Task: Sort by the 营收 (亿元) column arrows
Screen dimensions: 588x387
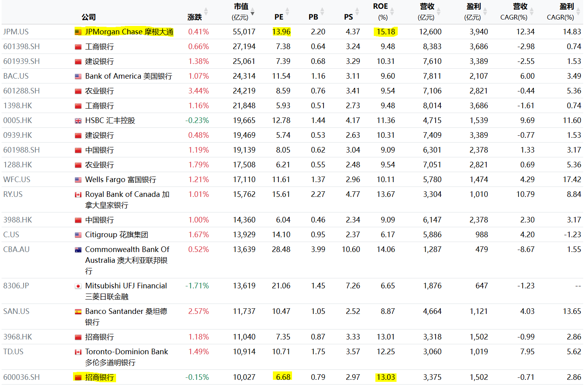Action: 438,12
